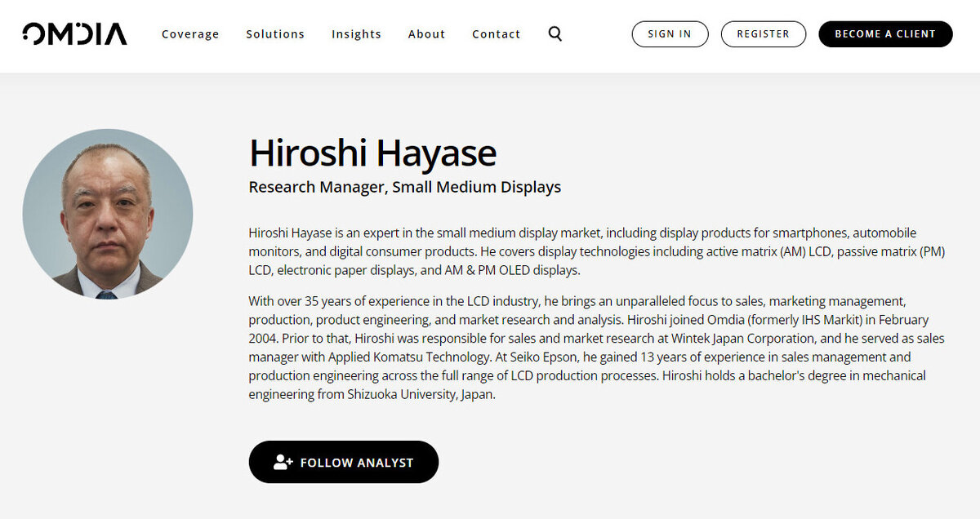Open the Solutions menu

coord(275,34)
